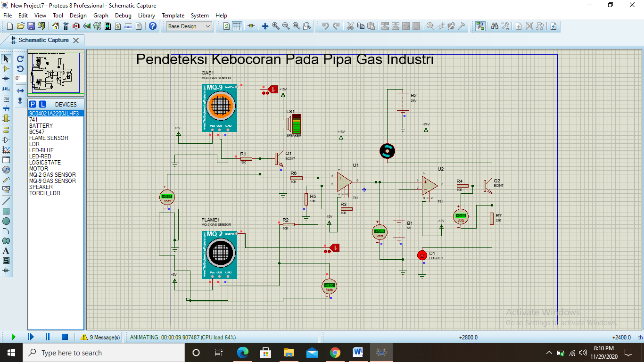Open the Template menu
The width and height of the screenshot is (644, 362).
tap(173, 16)
